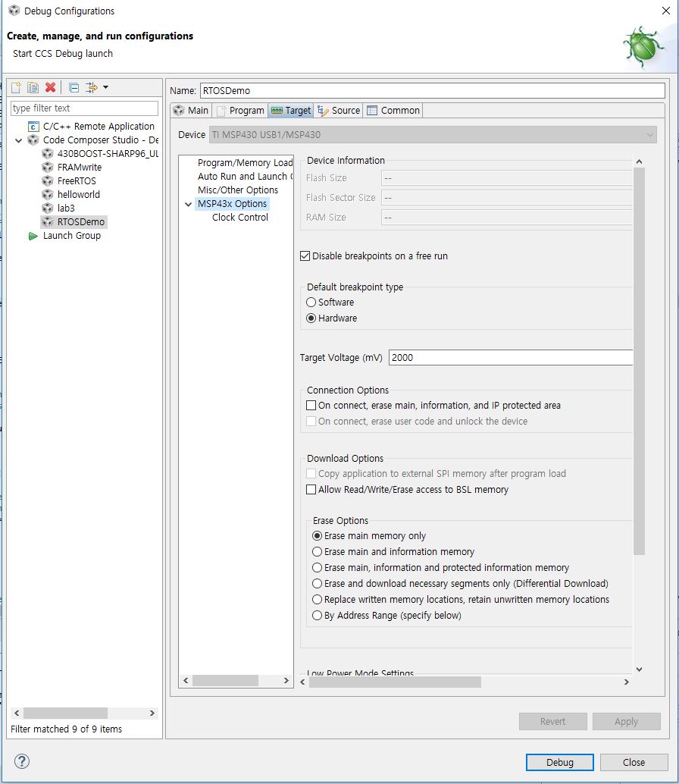Select the FreeRTOS configuration
The width and height of the screenshot is (679, 784).
click(77, 180)
